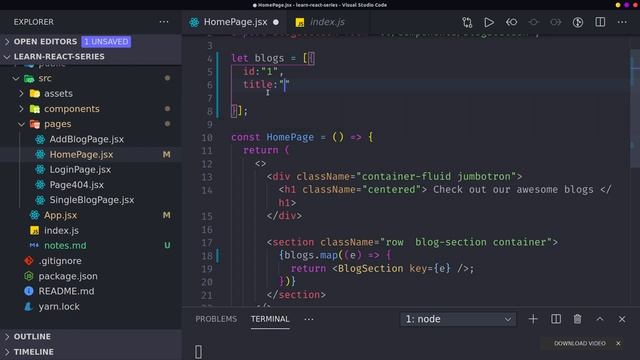640x360 pixels.
Task: Split the terminal panel
Action: click(x=556, y=319)
